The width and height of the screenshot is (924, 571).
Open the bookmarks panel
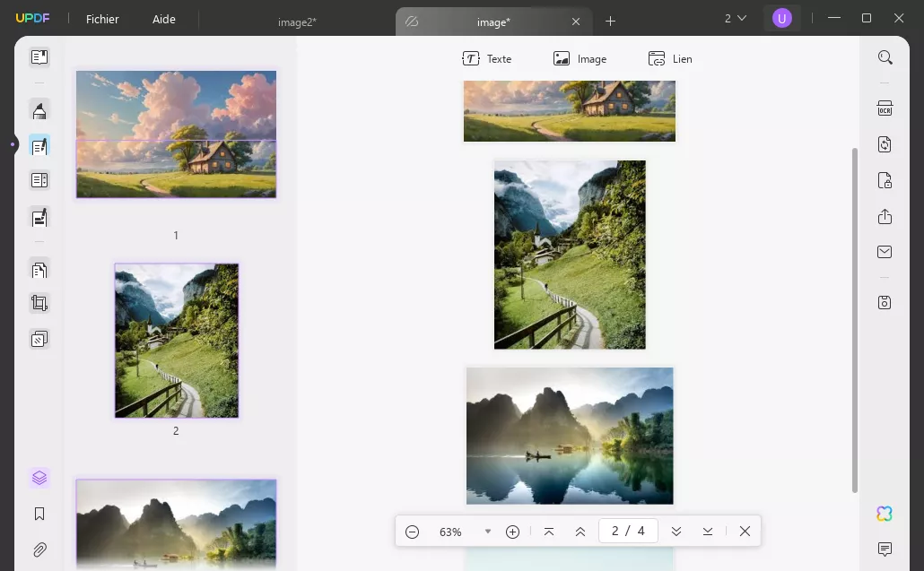tap(39, 513)
